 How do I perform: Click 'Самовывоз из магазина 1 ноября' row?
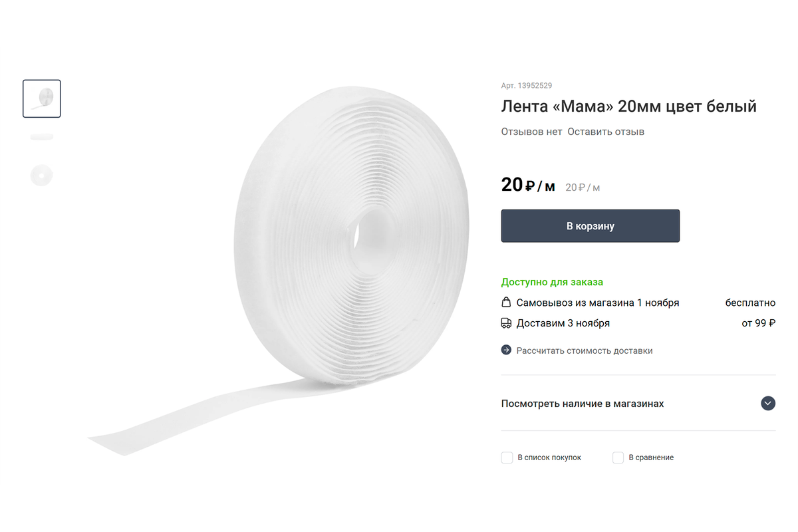click(x=638, y=303)
